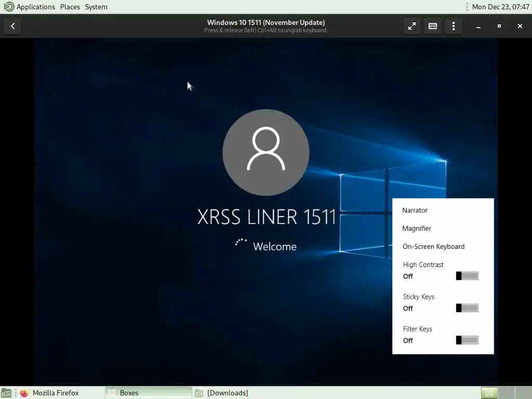The image size is (532, 399).
Task: Click the user avatar picture
Action: [x=266, y=152]
